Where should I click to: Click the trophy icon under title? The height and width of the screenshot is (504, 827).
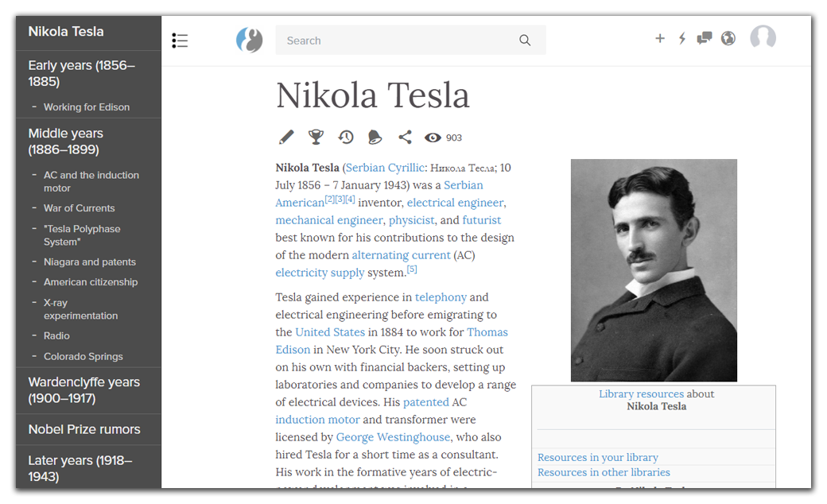316,137
